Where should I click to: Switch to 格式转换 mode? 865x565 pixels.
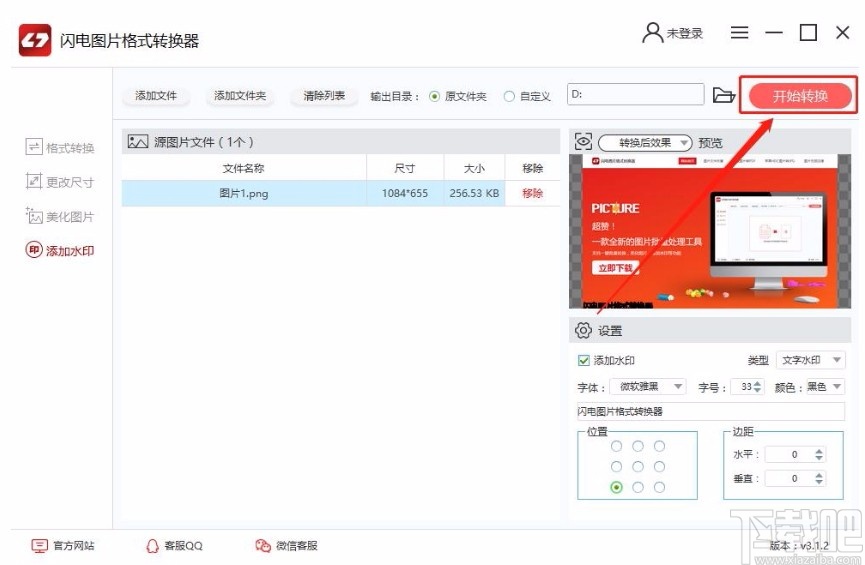point(60,147)
